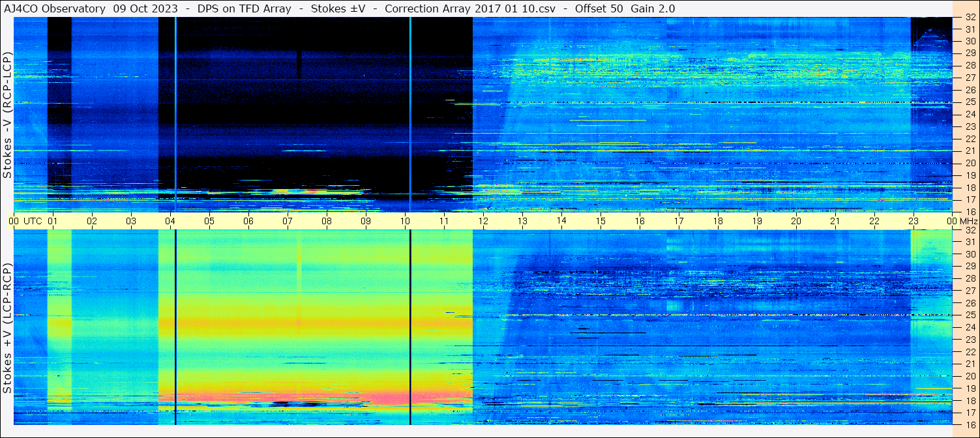
Task: Select the 16 hour tick on the time axis
Action: click(x=640, y=221)
